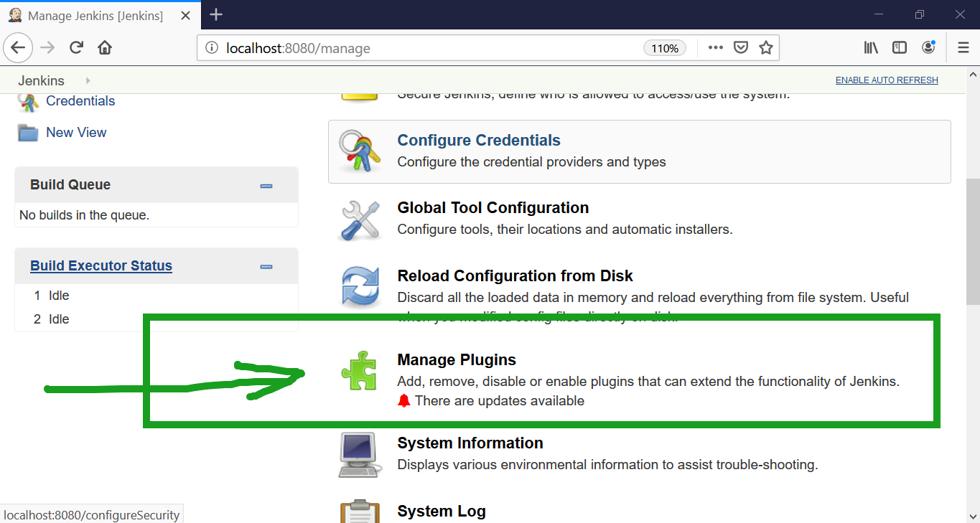980x523 pixels.
Task: Click the Manage Plugins puzzle piece icon
Action: (358, 371)
